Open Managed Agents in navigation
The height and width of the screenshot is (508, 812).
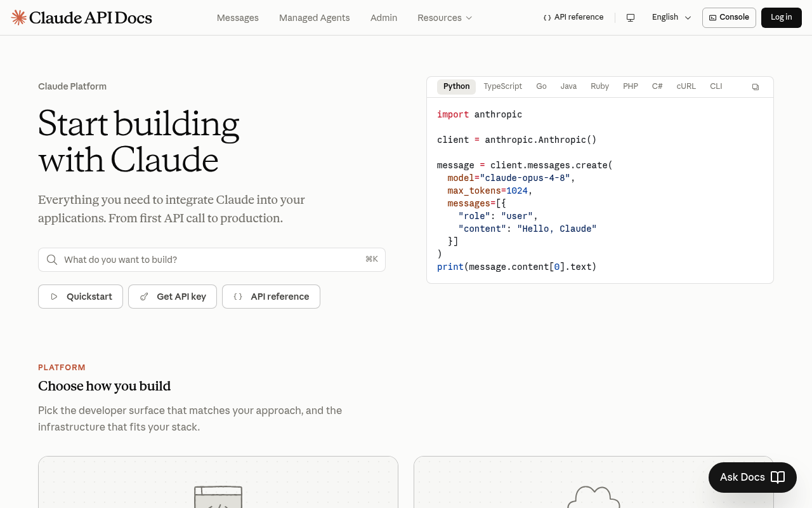315,18
